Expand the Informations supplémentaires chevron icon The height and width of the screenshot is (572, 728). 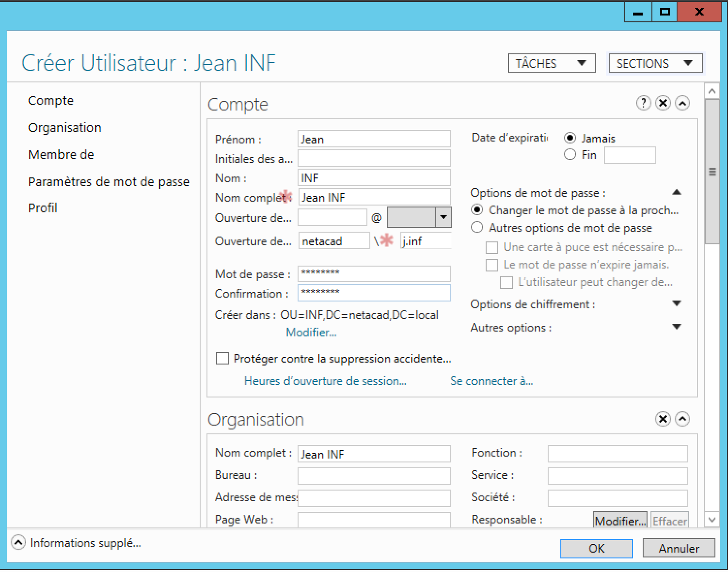click(x=18, y=542)
